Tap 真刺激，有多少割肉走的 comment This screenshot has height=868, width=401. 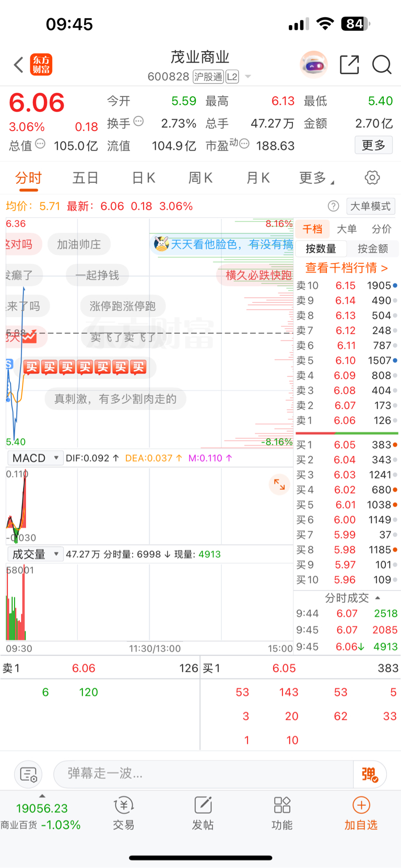point(115,399)
